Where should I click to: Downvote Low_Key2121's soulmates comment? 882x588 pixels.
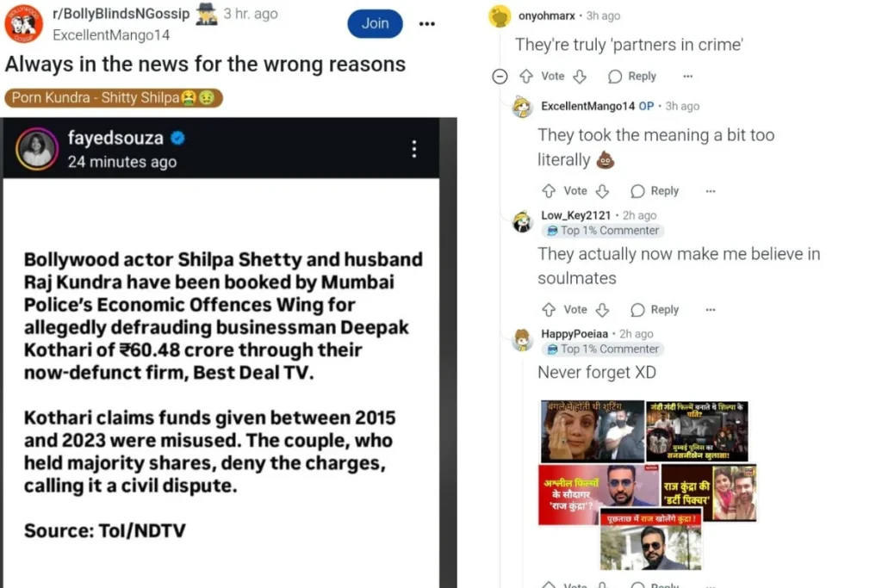pos(602,310)
